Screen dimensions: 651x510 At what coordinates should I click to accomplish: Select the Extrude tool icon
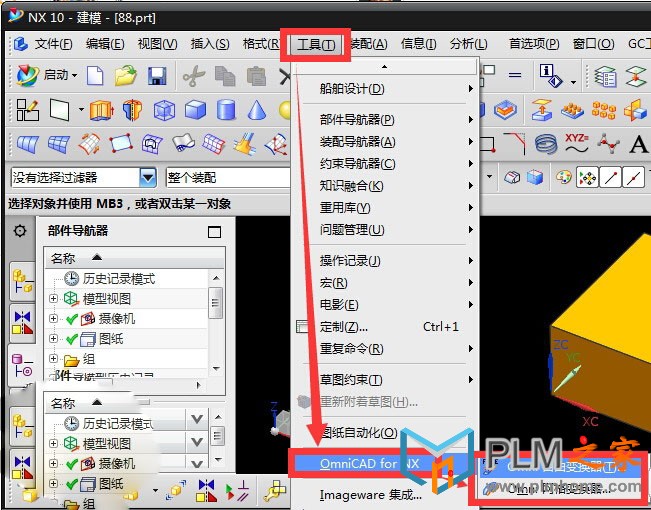click(x=101, y=110)
